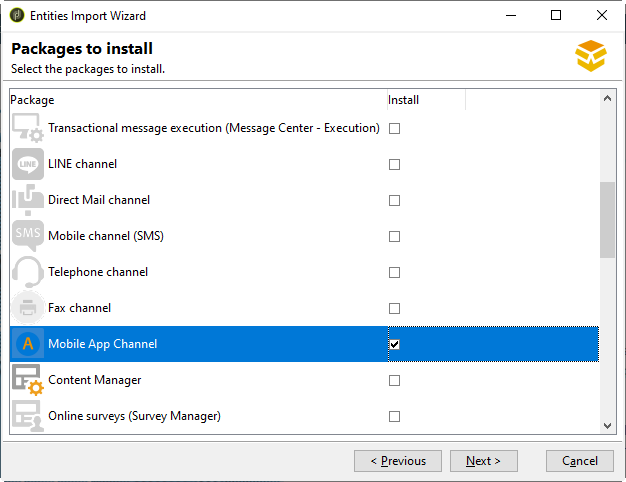Return to the Previous wizard page
Image resolution: width=626 pixels, height=482 pixels.
point(397,461)
